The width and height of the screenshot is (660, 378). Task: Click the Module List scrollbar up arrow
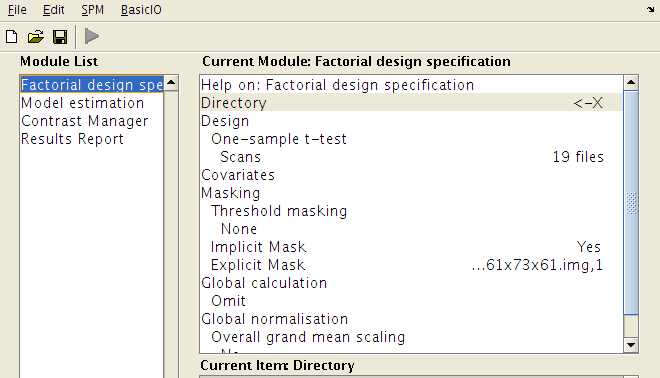pos(171,83)
